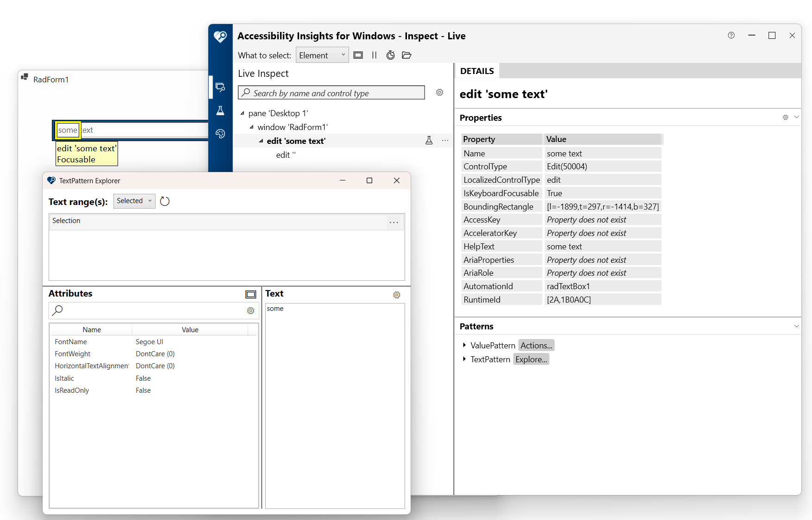Open a saved file via folder icon
Screen dimensions: 812x520
(x=407, y=55)
